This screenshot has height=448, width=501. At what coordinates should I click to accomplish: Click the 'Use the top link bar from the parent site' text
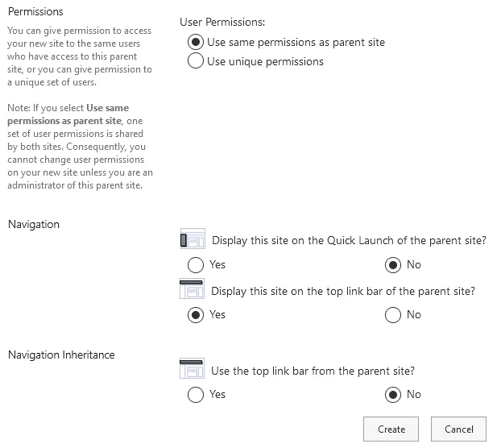pyautogui.click(x=313, y=371)
